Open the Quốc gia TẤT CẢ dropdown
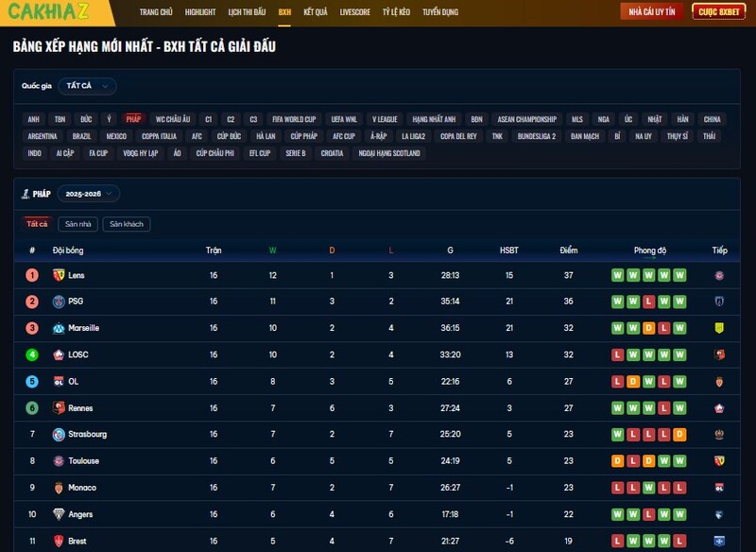This screenshot has width=756, height=552. point(86,86)
